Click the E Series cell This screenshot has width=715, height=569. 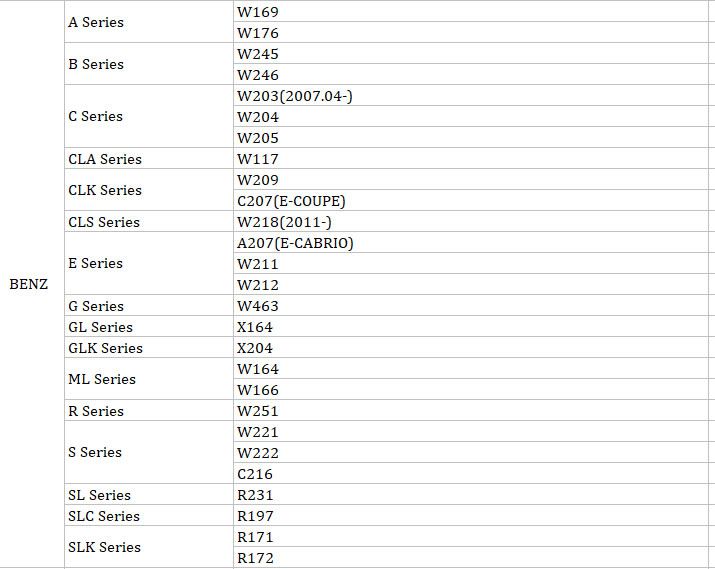click(96, 263)
